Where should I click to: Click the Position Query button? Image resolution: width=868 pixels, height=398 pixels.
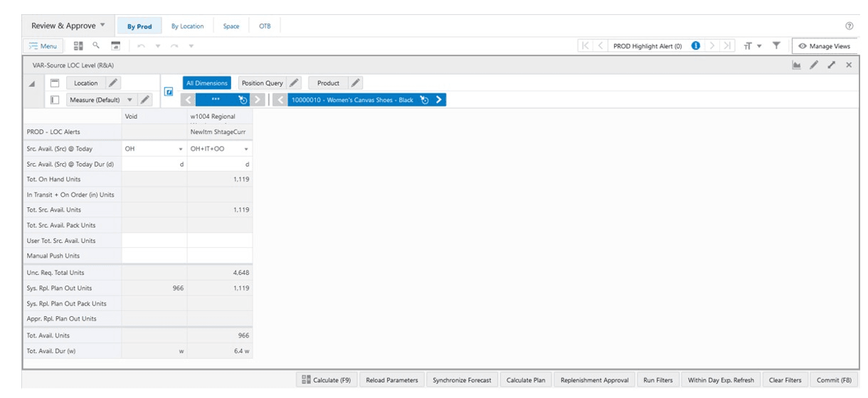click(263, 84)
